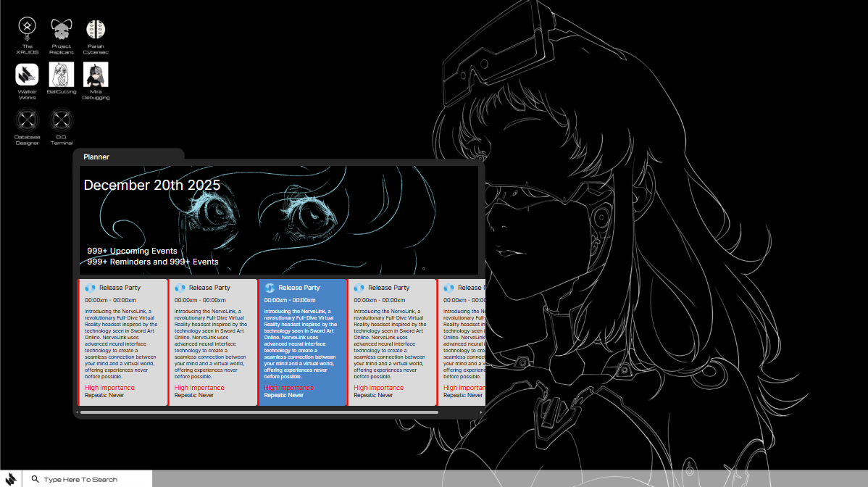Select the first Release Party event card
868x487 pixels.
click(123, 342)
